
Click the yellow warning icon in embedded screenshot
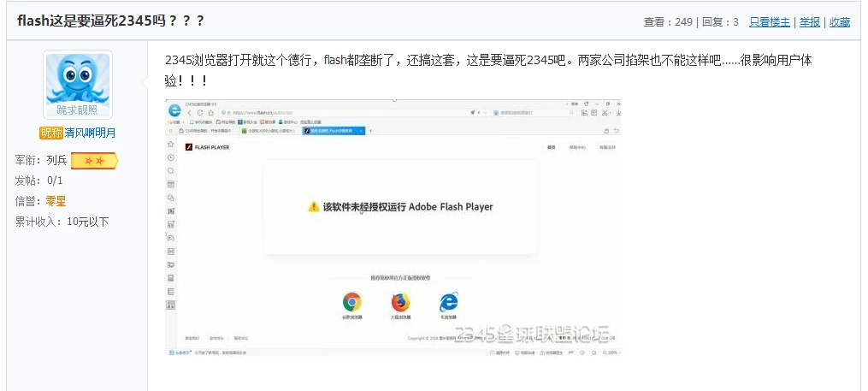(x=314, y=206)
